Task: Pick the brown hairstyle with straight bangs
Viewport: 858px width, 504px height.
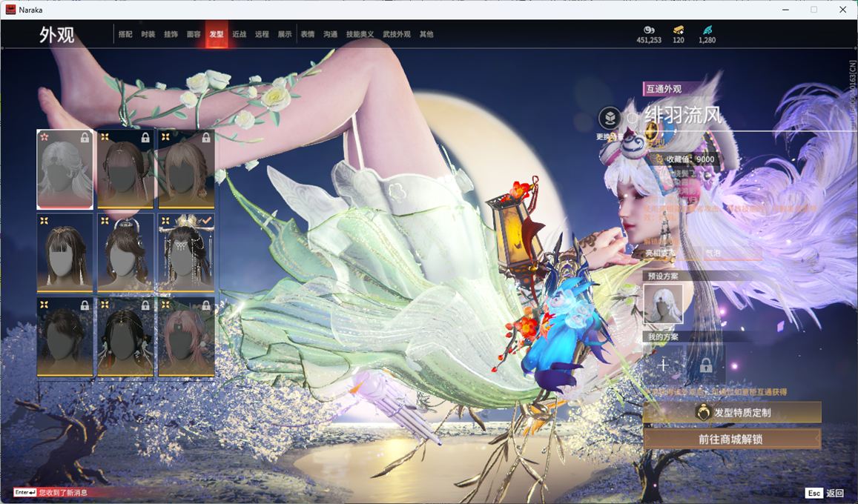Action: click(x=65, y=253)
